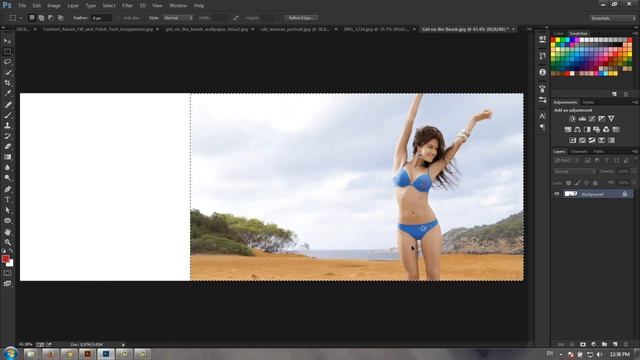Open the layer blend mode dropdown
The height and width of the screenshot is (360, 640).
pyautogui.click(x=574, y=172)
